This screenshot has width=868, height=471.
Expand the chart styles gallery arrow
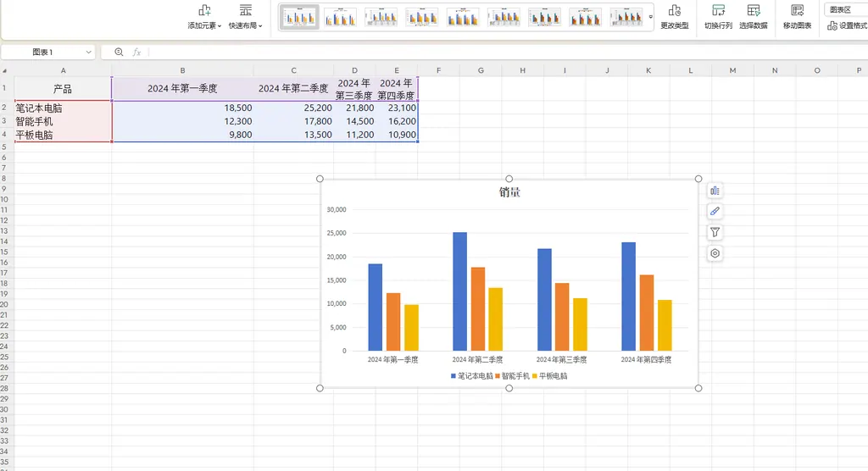650,17
